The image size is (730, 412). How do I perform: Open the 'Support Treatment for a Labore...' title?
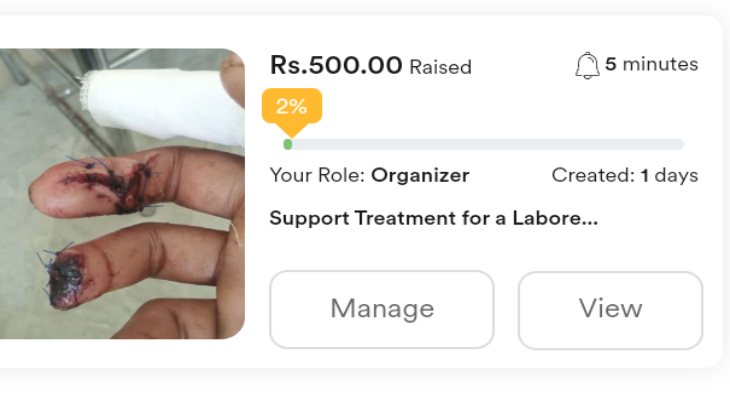pos(433,217)
